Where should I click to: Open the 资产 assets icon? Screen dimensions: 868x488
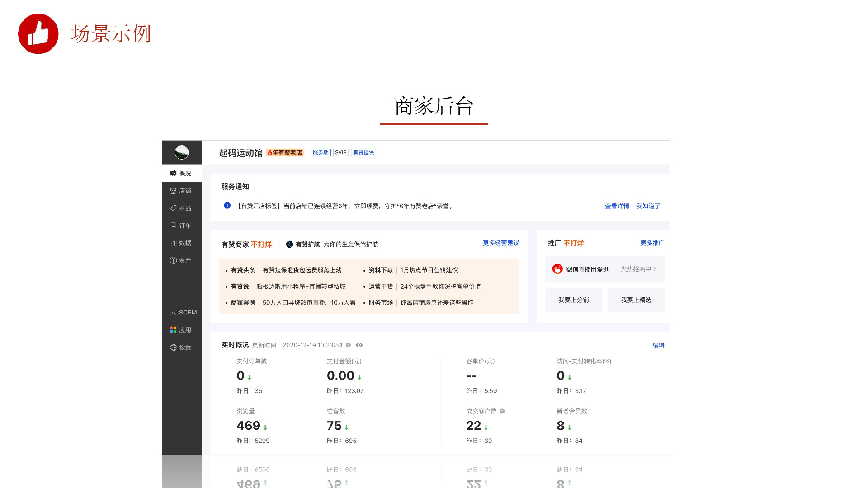click(173, 260)
